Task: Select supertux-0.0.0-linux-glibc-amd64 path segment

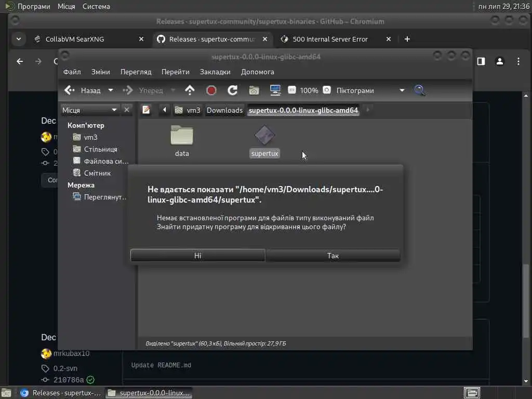Action: tap(303, 110)
